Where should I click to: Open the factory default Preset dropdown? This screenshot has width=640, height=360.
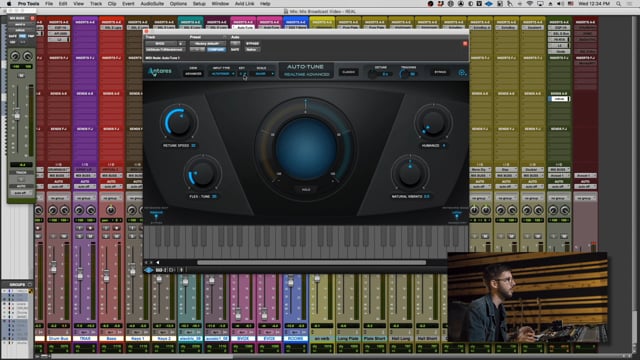(207, 44)
